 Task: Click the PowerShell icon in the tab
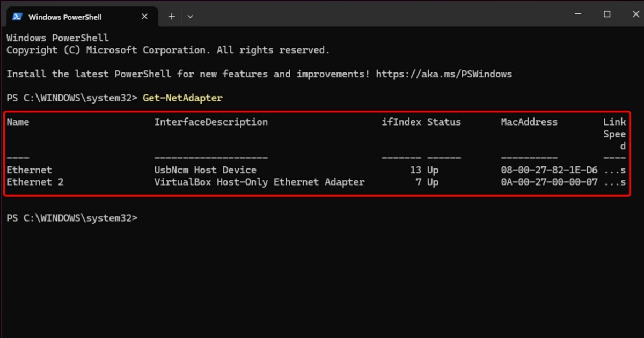17,17
